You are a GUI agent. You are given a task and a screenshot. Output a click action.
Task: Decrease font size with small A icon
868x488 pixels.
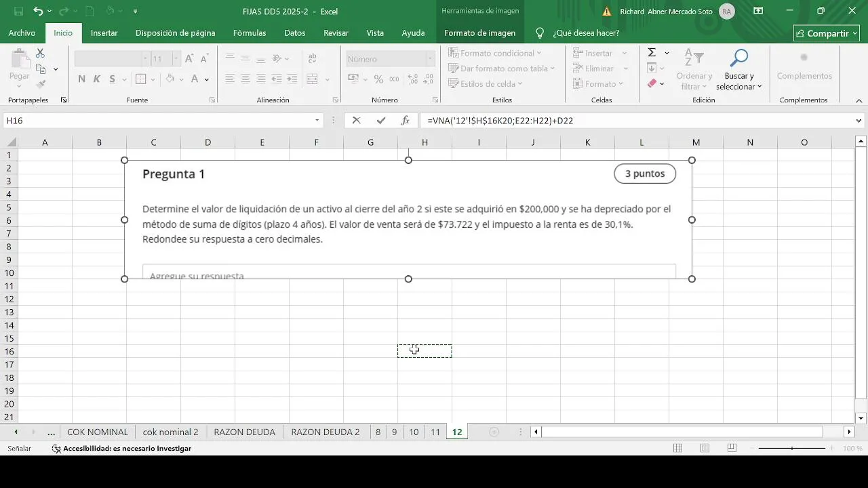tap(205, 59)
